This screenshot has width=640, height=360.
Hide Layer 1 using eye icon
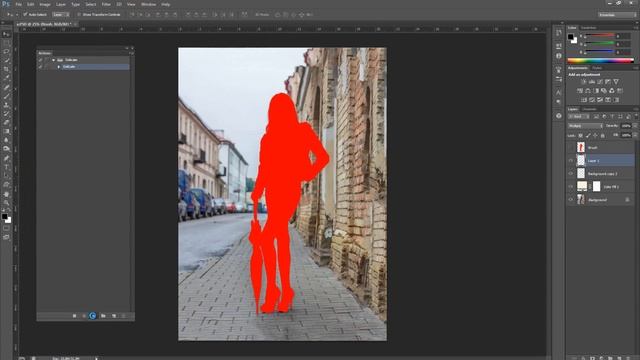(571, 160)
